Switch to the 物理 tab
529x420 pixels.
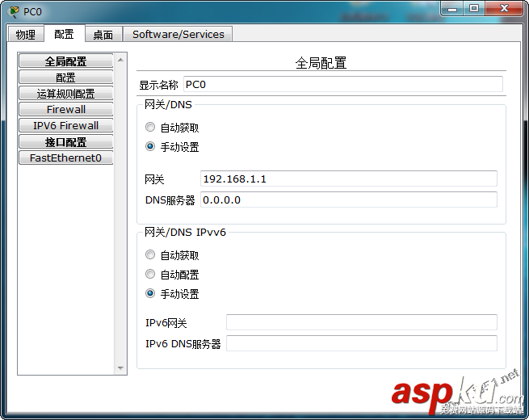[x=26, y=34]
